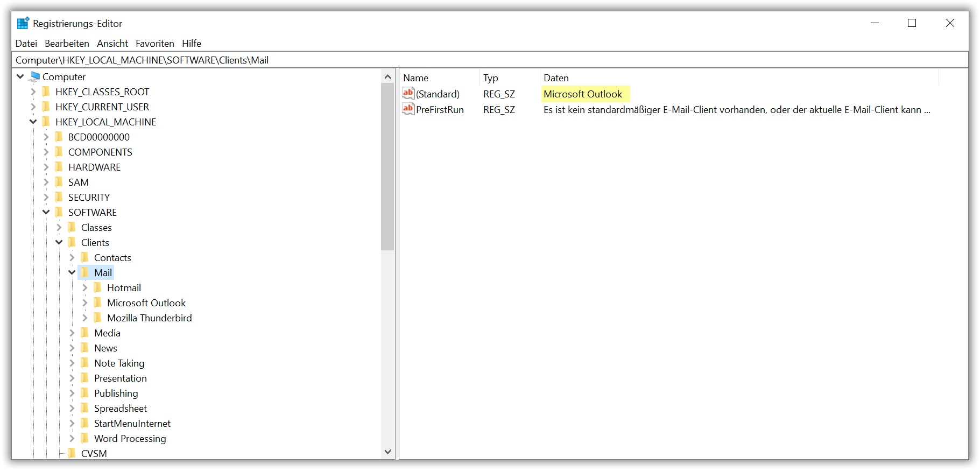This screenshot has height=471, width=980.
Task: Click the Mozilla Thunderbird folder icon
Action: click(97, 318)
